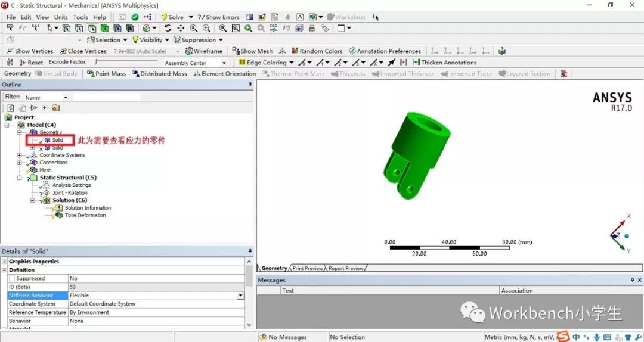Toggle Thicken Annotations
This screenshot has width=644, height=342.
point(445,63)
